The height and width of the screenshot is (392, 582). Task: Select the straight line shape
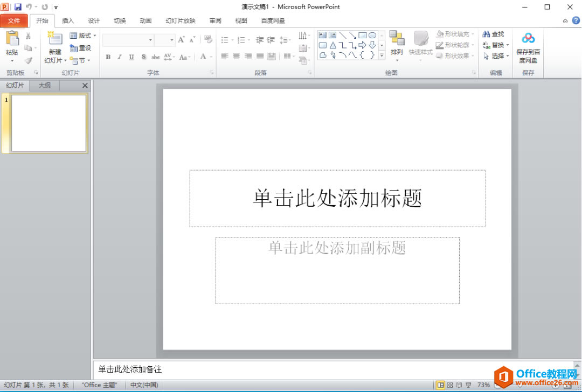coord(343,35)
